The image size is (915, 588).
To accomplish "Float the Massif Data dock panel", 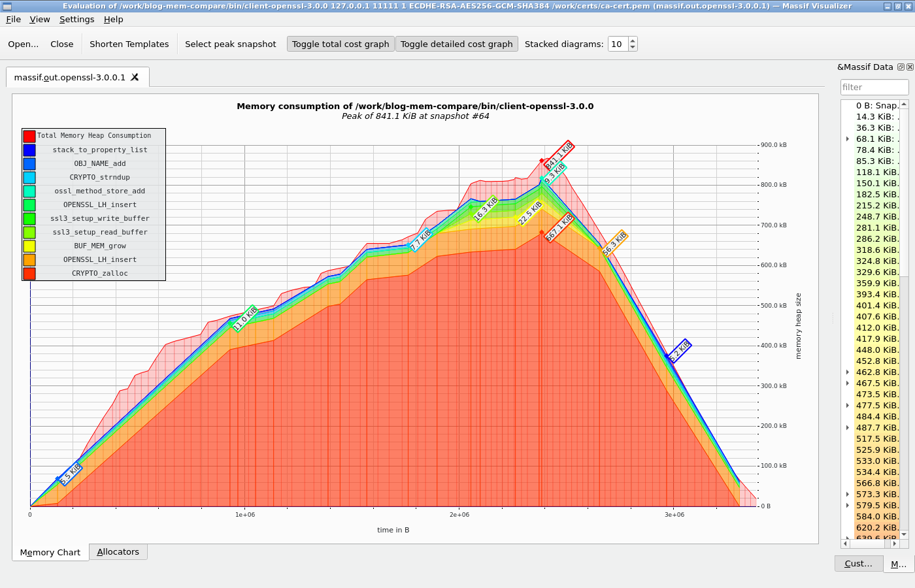I will [901, 67].
